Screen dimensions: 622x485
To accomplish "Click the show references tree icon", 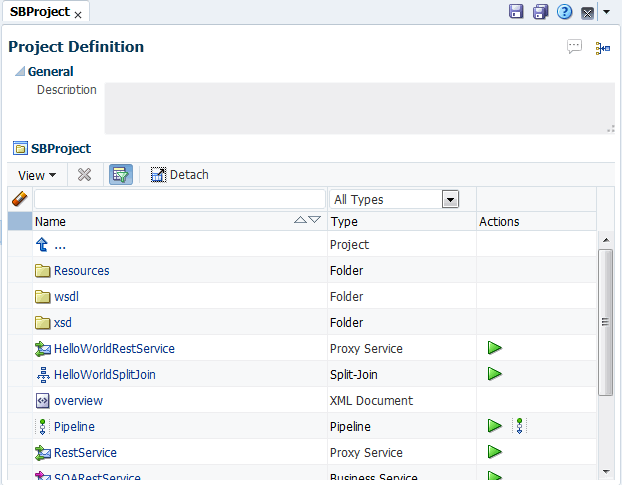I will tap(603, 48).
